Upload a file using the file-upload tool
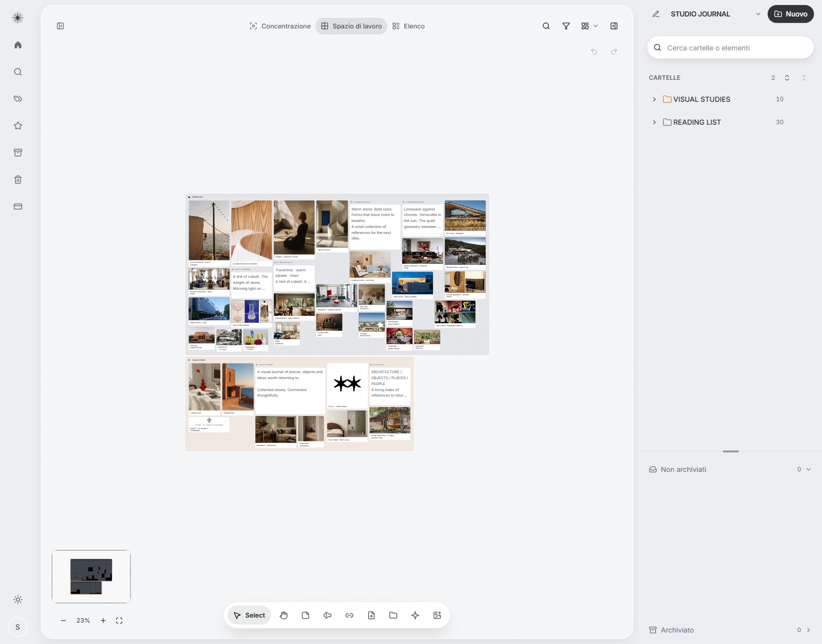 pyautogui.click(x=372, y=615)
